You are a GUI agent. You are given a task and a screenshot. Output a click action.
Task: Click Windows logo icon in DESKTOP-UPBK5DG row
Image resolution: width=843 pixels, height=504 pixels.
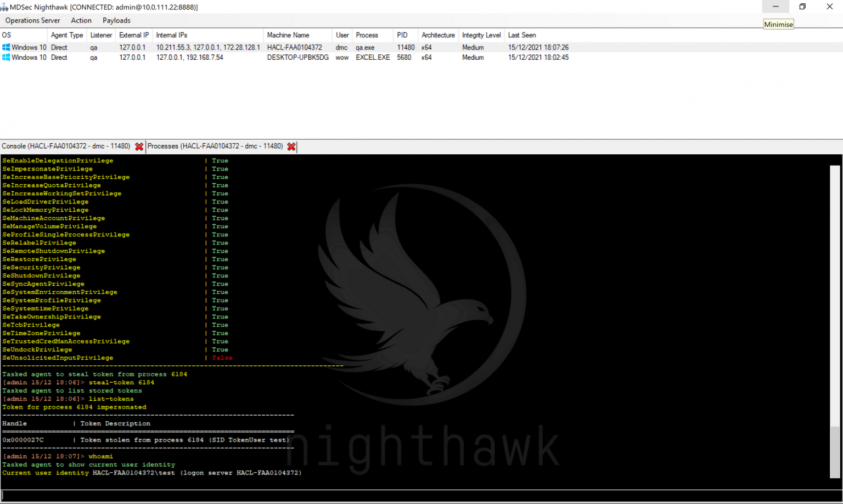(6, 58)
